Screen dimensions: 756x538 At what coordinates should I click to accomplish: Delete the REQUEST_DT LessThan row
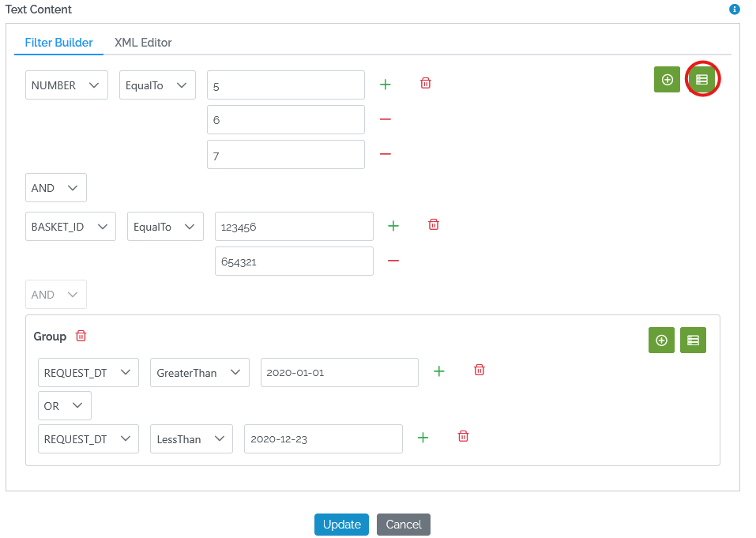click(464, 437)
